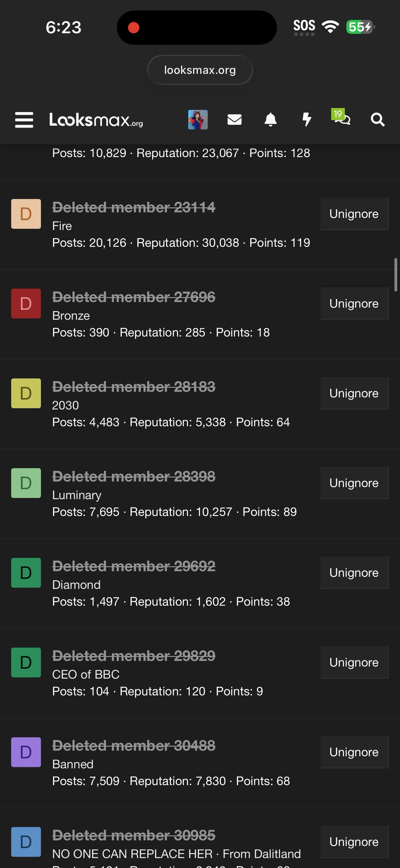Unignore Deleted member 27696

(x=354, y=304)
